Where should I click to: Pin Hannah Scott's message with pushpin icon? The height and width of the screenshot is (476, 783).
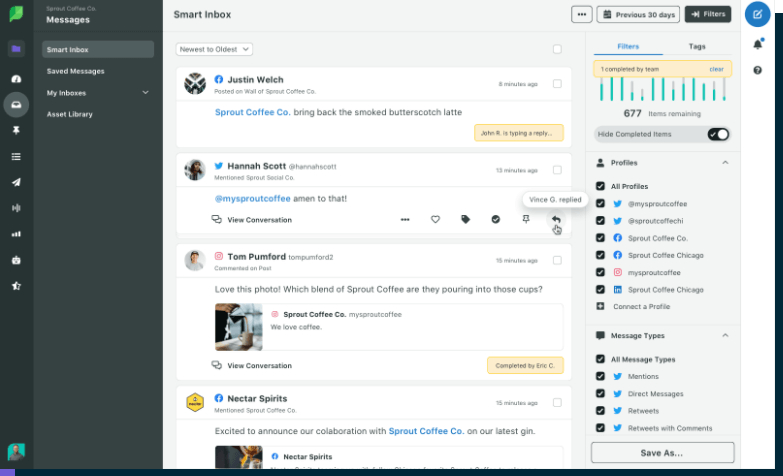click(526, 219)
